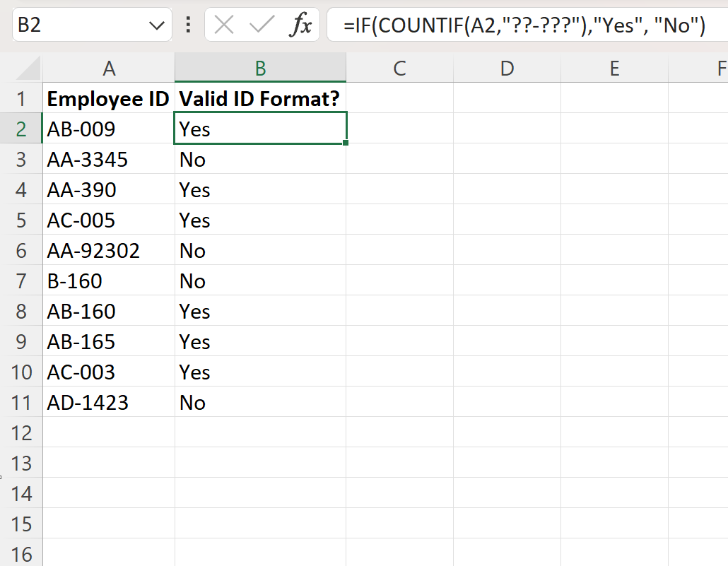The image size is (728, 566).
Task: Select the Yes cell for AC-003
Action: click(x=261, y=372)
